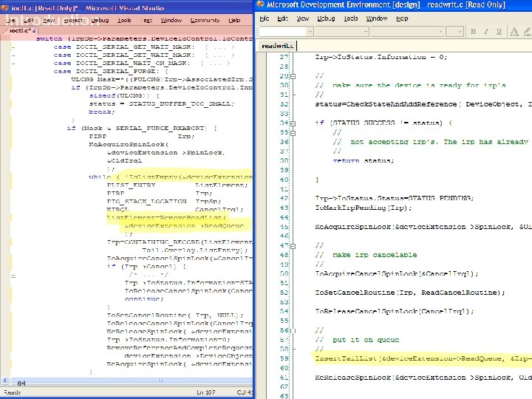
Task: Open the third wide toolbar combo box
Action: [407, 32]
